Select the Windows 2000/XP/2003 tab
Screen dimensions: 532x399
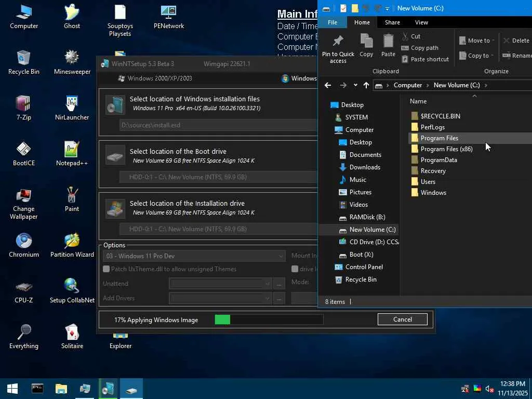click(155, 78)
